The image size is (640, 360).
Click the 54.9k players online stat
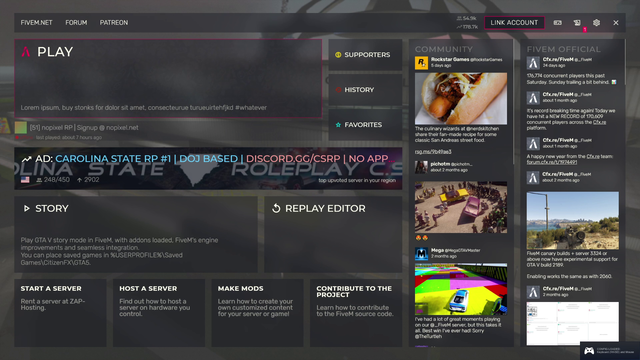[467, 18]
